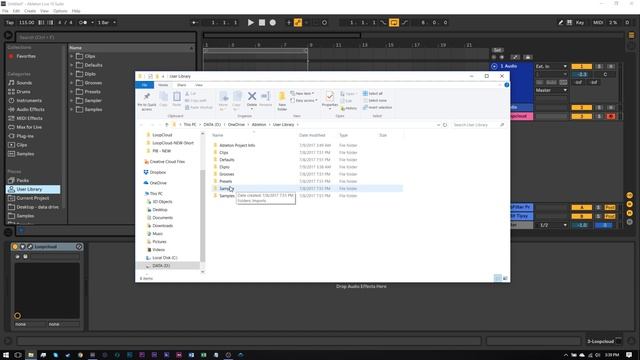Open the Windows Start menu
Viewport: 640px width, 360px height.
coord(6,355)
